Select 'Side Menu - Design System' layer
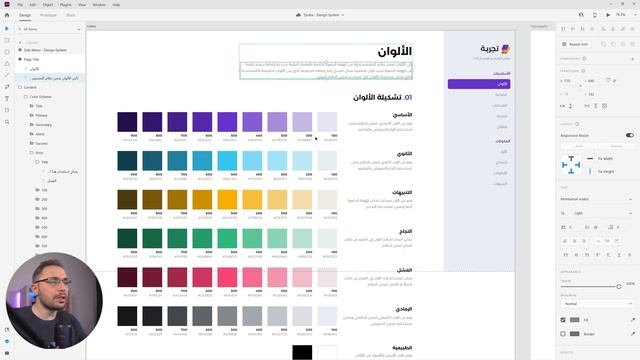This screenshot has height=360, width=640. tap(45, 50)
